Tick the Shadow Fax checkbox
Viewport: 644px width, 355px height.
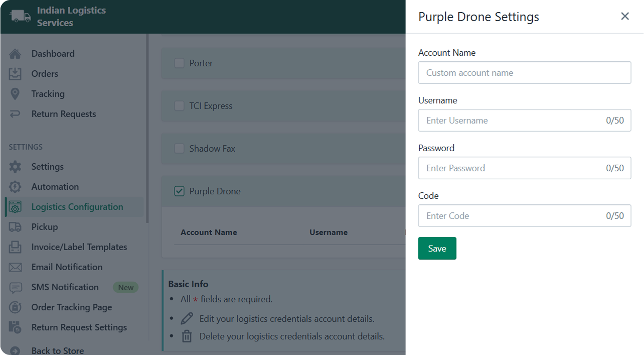(179, 149)
